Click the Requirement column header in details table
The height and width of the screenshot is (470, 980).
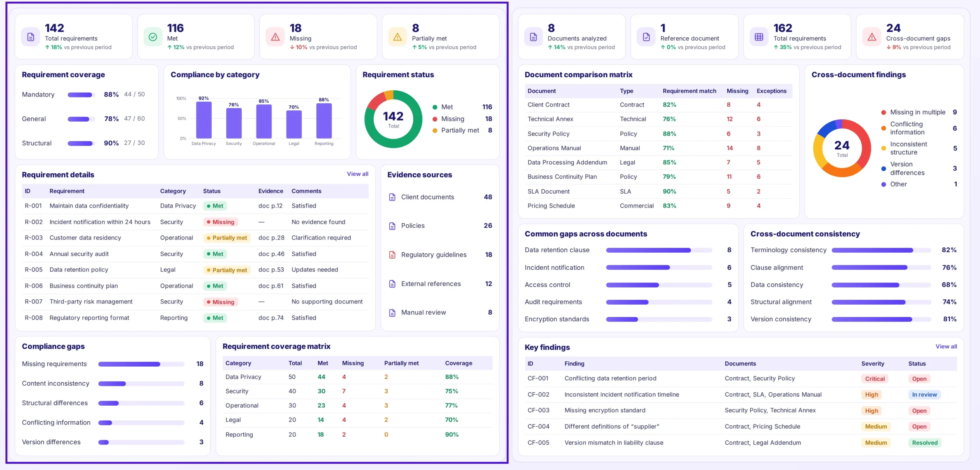coord(67,191)
